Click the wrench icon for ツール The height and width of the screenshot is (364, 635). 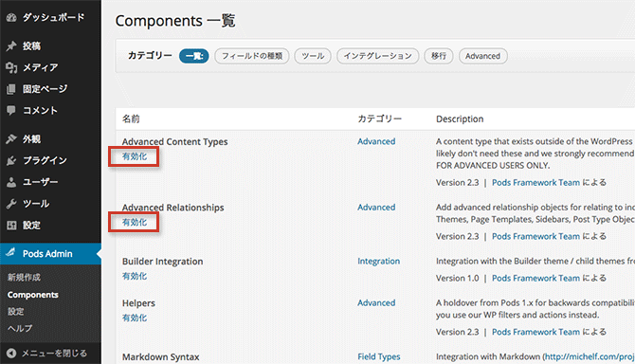[11, 204]
